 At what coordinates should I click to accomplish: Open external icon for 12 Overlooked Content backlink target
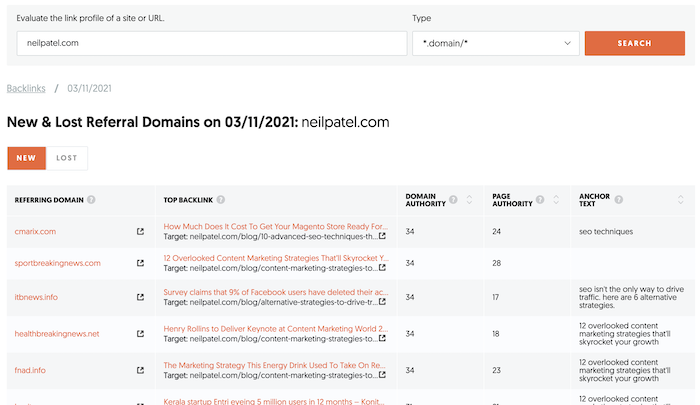(382, 268)
